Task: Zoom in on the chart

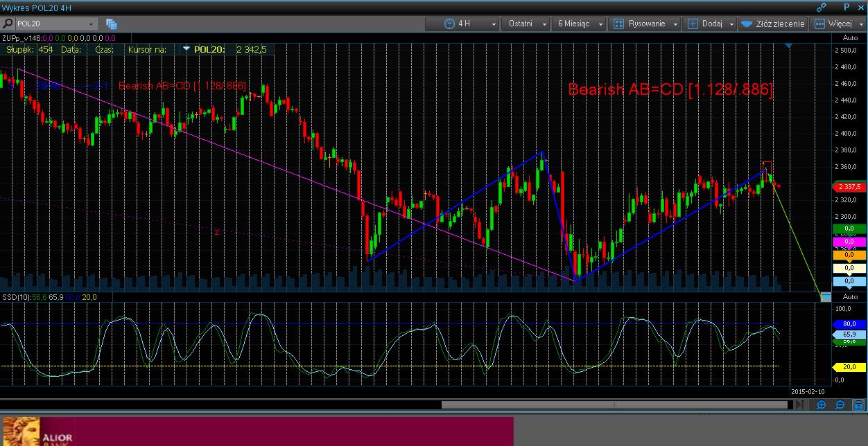Action: pyautogui.click(x=822, y=405)
